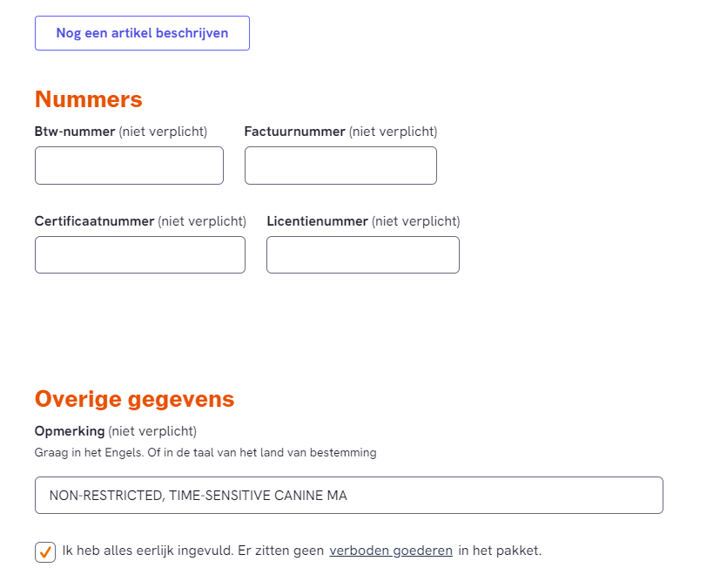This screenshot has height=588, width=727.
Task: Click the "Overige gegevens" section heading
Action: (x=135, y=399)
